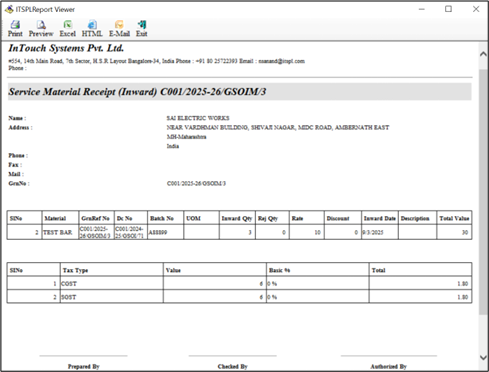Open the Preview magnifier icon
The width and height of the screenshot is (489, 372).
41,25
